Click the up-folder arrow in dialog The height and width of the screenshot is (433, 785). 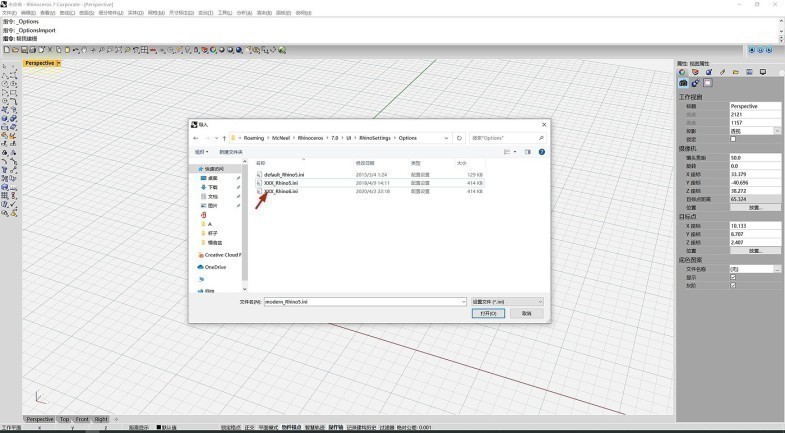pos(223,138)
